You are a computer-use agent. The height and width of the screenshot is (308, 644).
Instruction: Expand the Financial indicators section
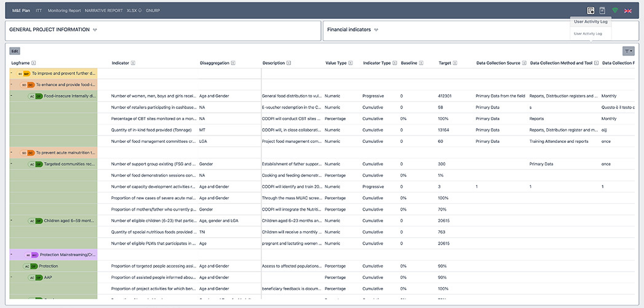coord(376,30)
